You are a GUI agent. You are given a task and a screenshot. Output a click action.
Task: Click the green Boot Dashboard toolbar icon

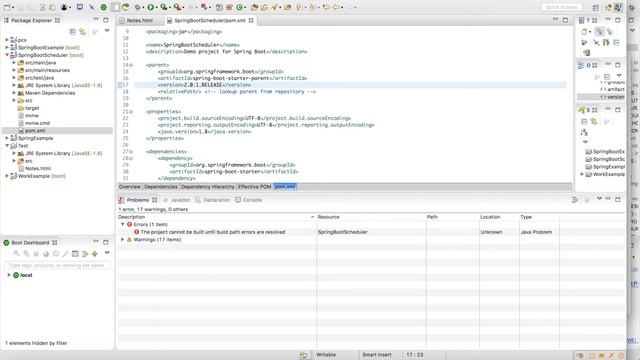[x=104, y=7]
